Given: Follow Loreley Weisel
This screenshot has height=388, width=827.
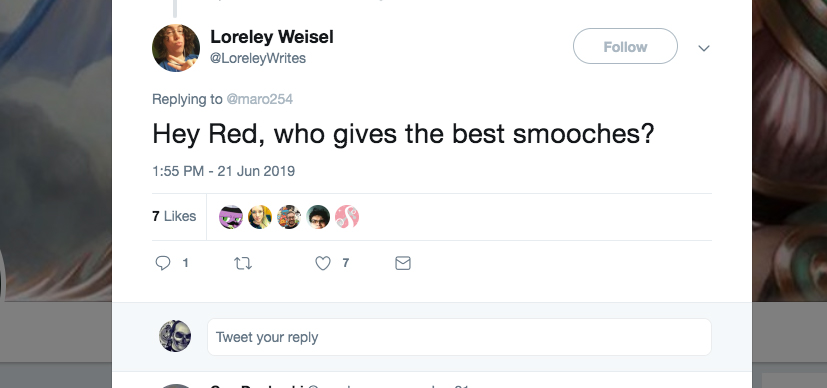Looking at the screenshot, I should coord(625,46).
